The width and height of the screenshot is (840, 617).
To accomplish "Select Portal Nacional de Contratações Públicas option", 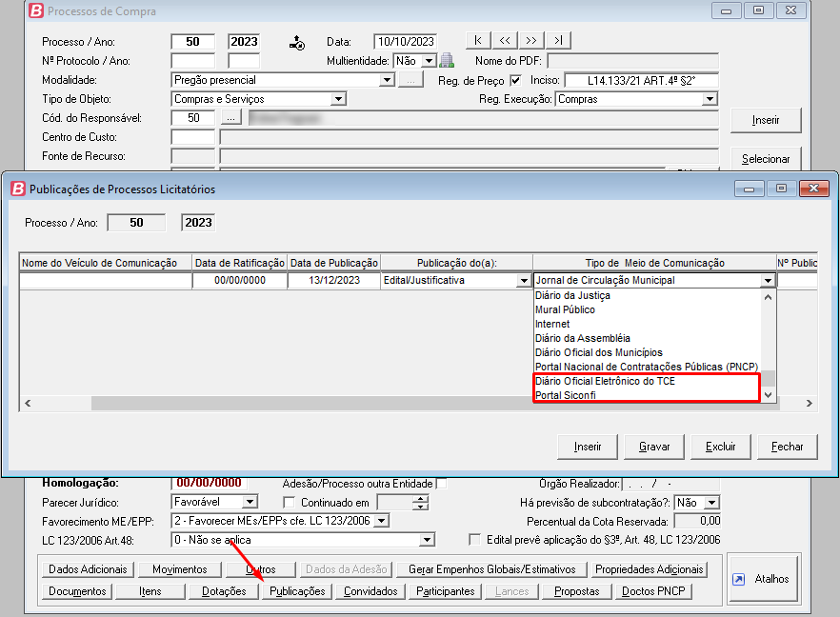I will click(x=647, y=367).
